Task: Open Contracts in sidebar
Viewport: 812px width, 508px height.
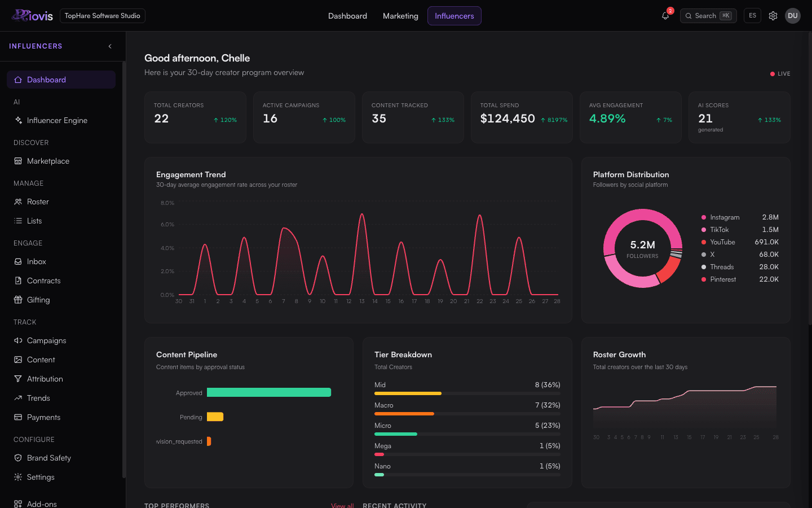Action: (61, 281)
